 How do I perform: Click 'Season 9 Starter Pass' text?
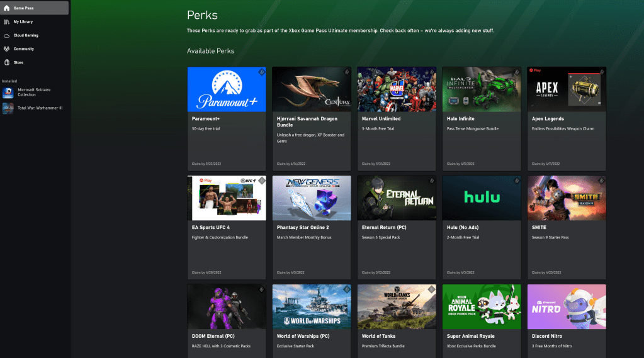(550, 237)
